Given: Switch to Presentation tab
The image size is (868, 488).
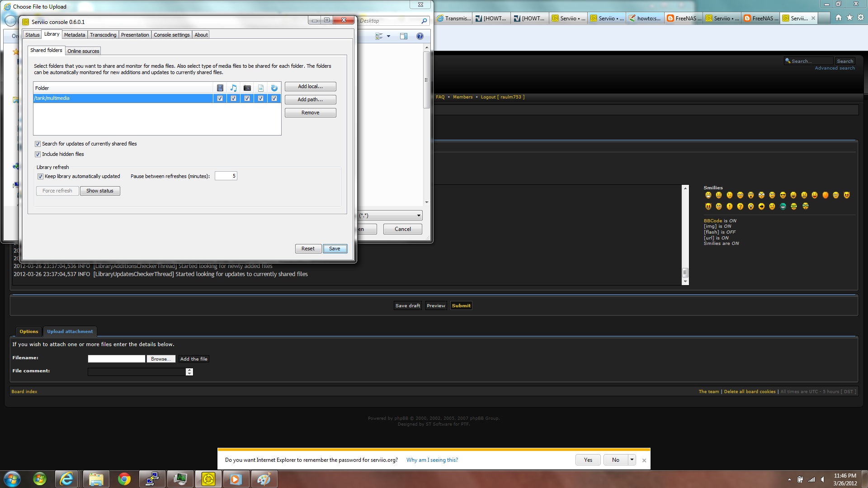Looking at the screenshot, I should pyautogui.click(x=135, y=35).
